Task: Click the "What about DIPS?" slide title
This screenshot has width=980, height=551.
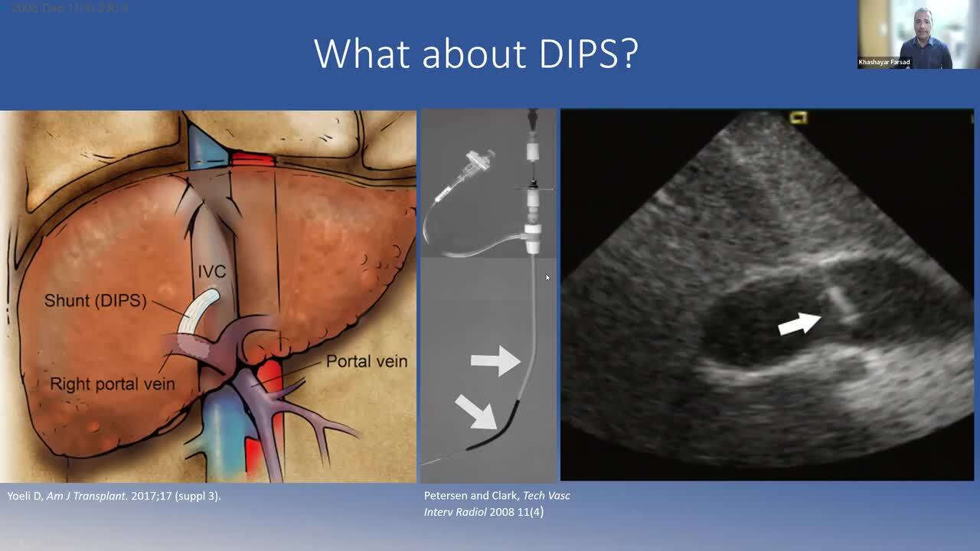Action: pyautogui.click(x=475, y=54)
